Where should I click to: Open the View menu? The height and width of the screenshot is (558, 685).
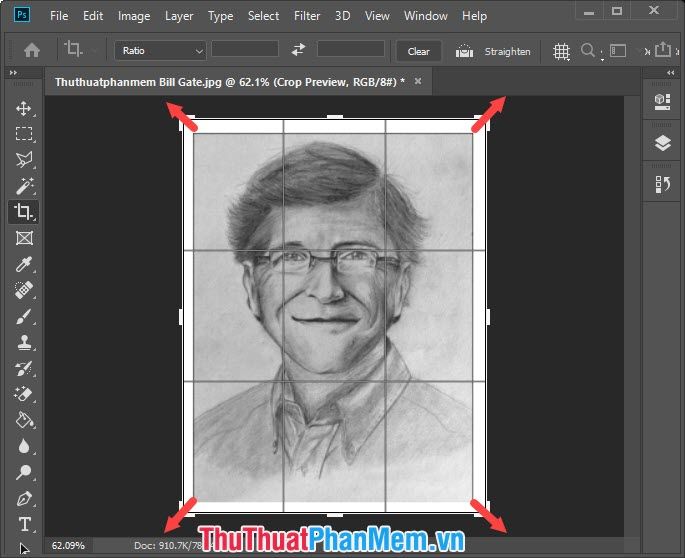click(x=377, y=16)
